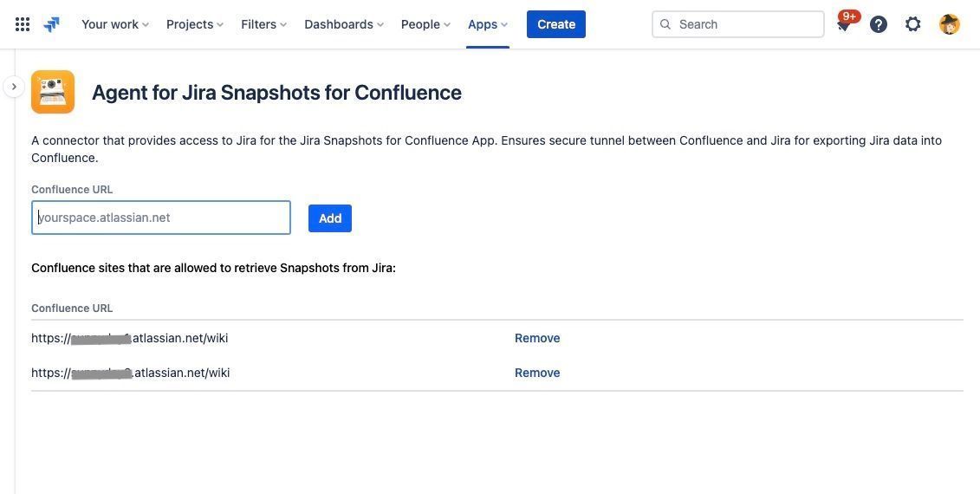
Task: Open the help question mark icon
Action: [x=879, y=24]
